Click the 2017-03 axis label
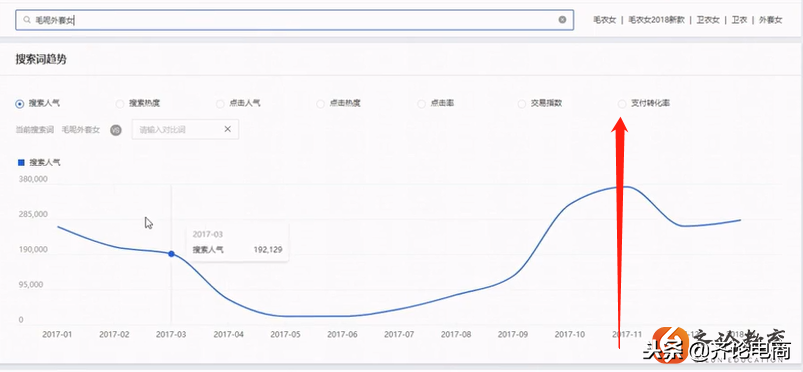The height and width of the screenshot is (372, 803). [x=171, y=334]
